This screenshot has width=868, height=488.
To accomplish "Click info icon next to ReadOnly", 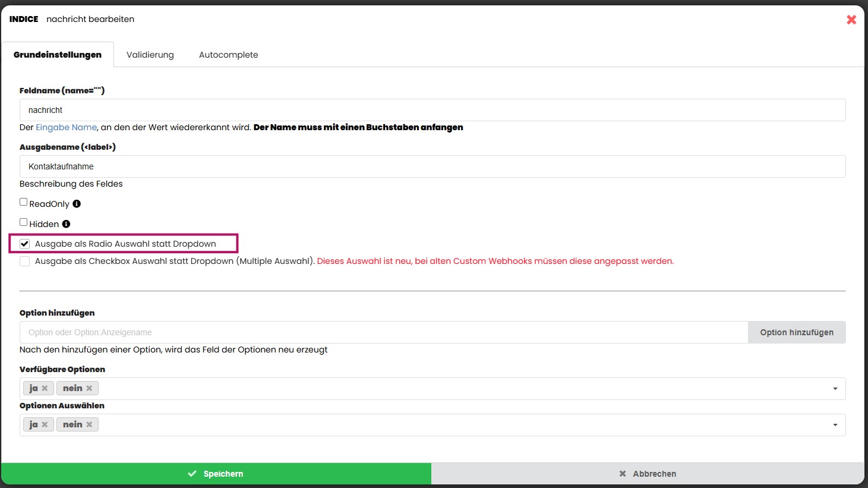I will [77, 204].
